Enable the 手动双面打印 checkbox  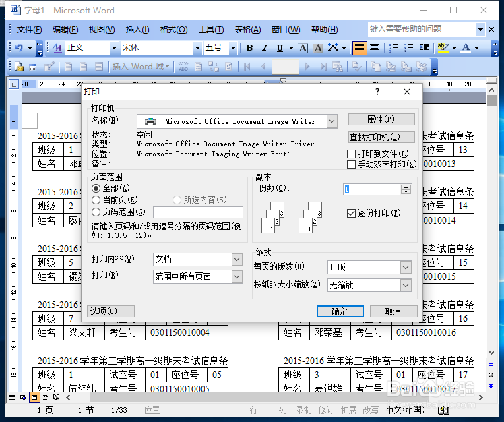[352, 165]
